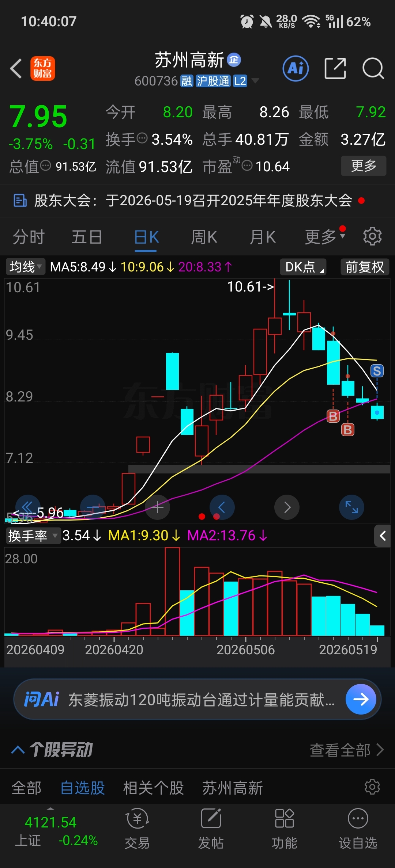395x868 pixels.
Task: Tap the S sell signal marker
Action: (377, 371)
